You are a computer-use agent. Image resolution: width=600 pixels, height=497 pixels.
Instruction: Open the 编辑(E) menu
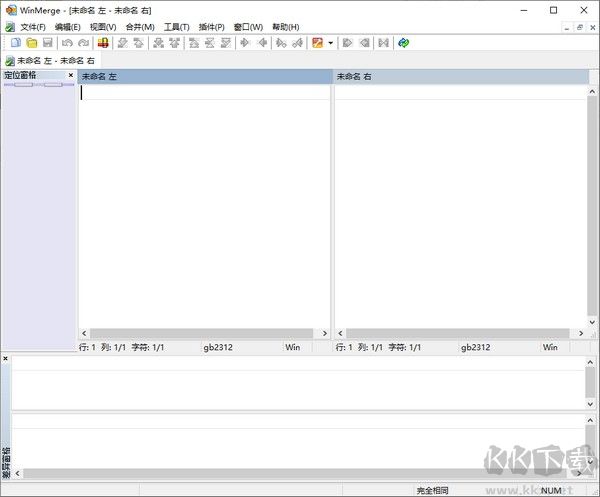click(x=68, y=27)
